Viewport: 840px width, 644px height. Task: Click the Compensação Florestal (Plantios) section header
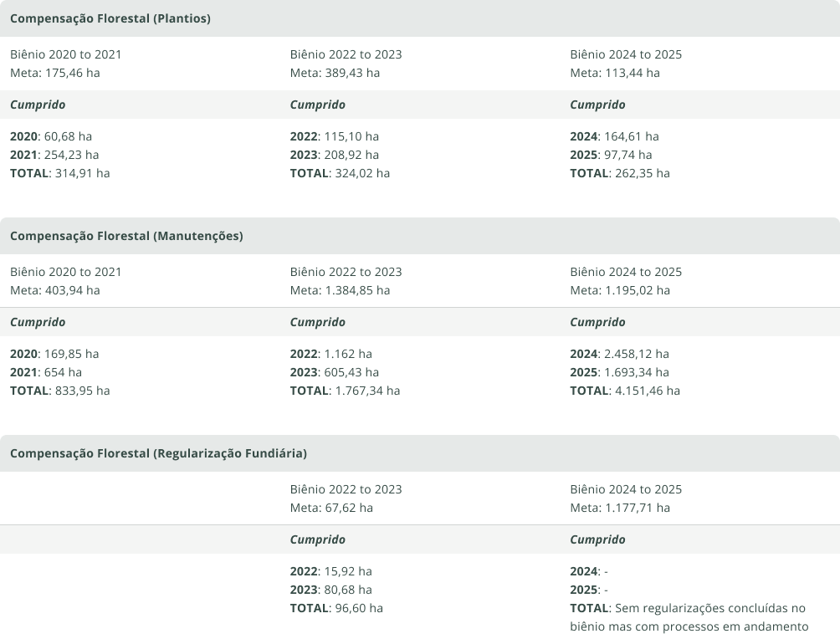pos(110,18)
